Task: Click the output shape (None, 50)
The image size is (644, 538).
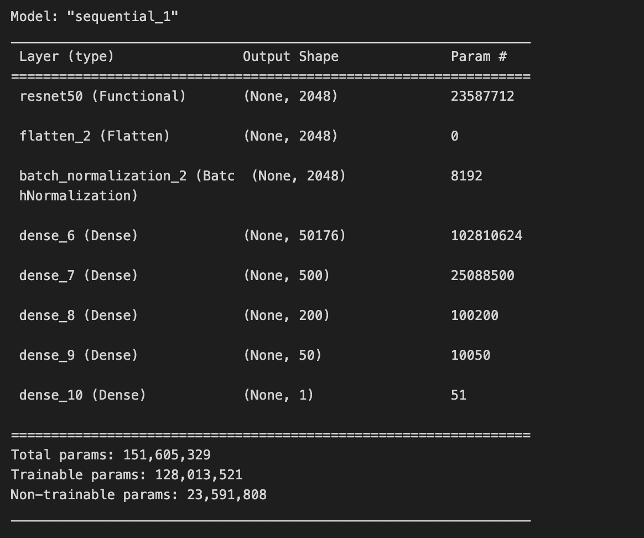Action: [282, 355]
